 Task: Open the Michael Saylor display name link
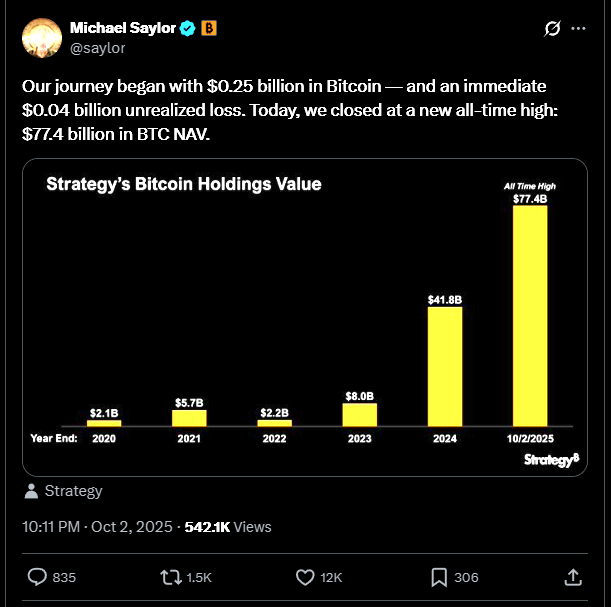coord(122,29)
